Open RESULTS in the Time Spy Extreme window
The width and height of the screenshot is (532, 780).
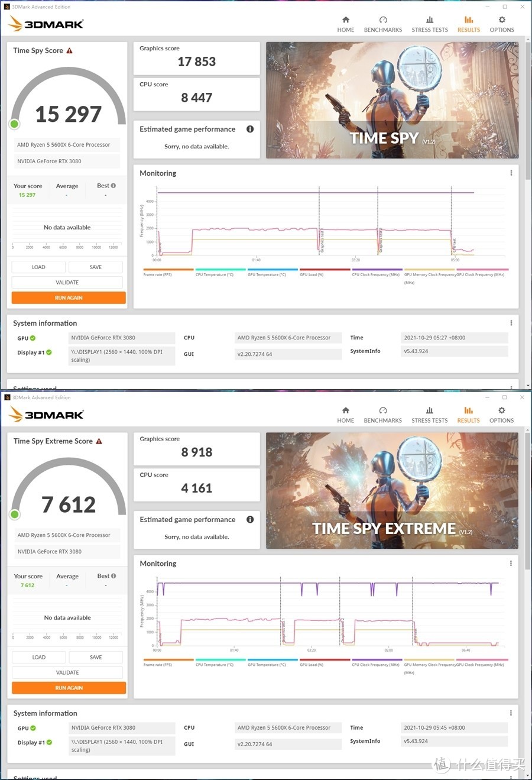468,415
